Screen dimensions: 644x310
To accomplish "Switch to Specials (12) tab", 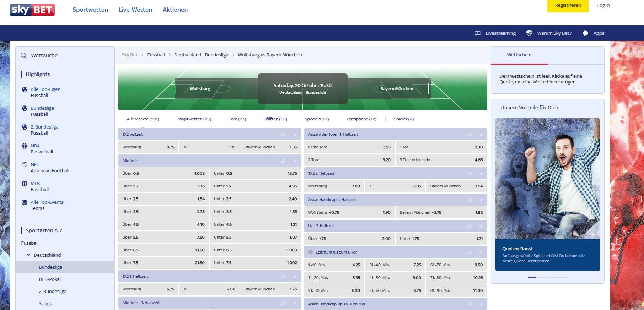I will 317,119.
